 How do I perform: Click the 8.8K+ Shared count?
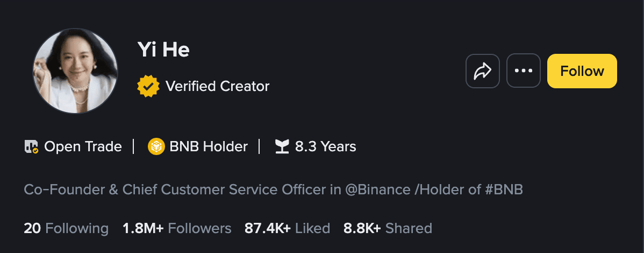(x=388, y=228)
